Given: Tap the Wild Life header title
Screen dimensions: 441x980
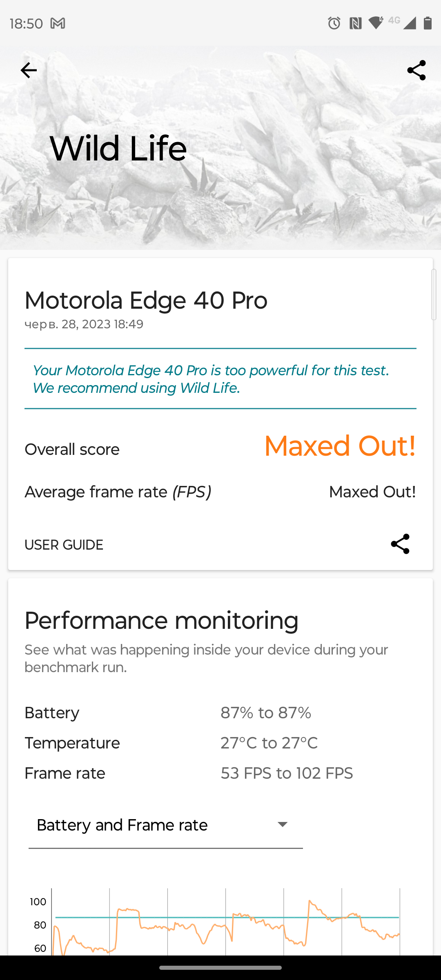Looking at the screenshot, I should (118, 148).
